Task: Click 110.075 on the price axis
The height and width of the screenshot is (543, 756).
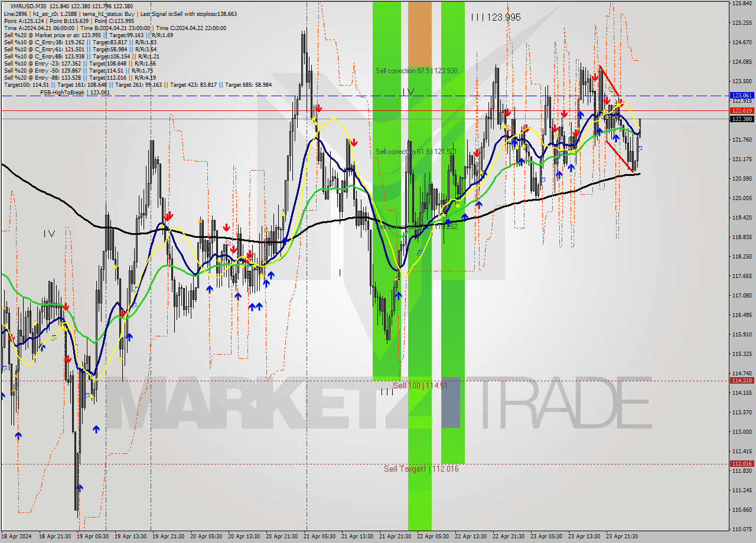Action: coord(742,529)
